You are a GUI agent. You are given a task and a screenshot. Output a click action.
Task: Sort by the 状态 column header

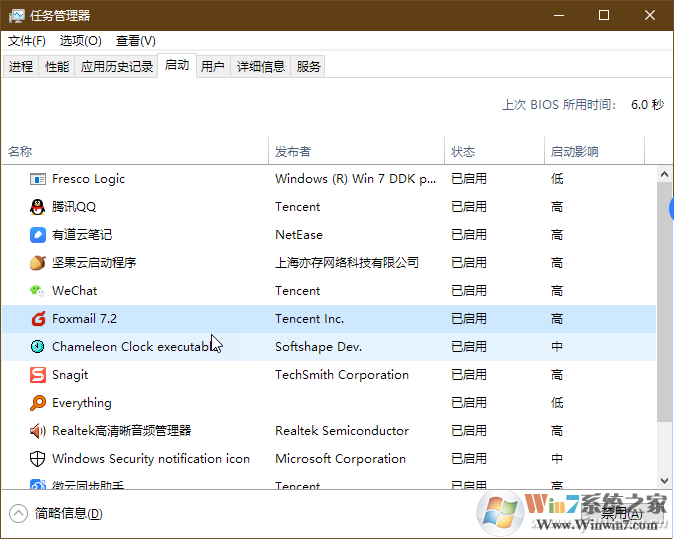pos(494,151)
